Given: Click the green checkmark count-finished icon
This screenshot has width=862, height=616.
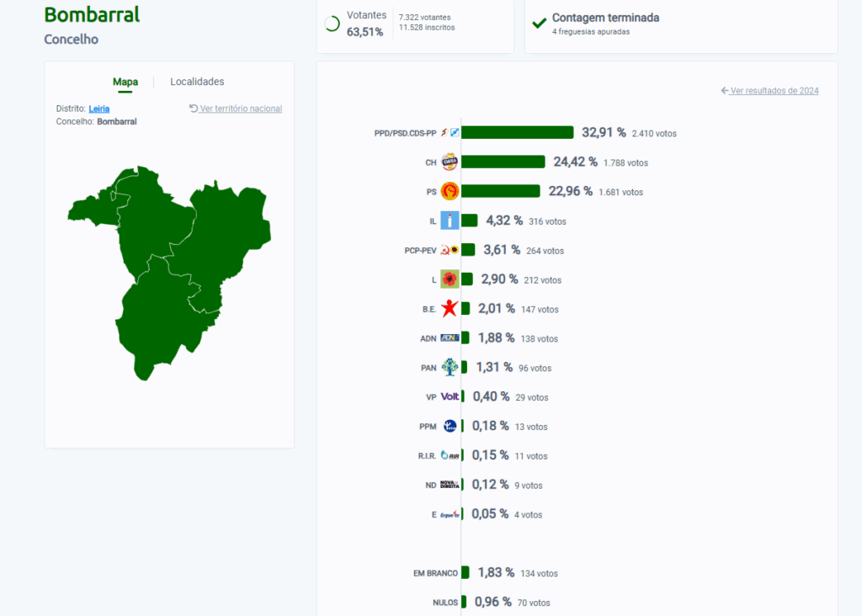Looking at the screenshot, I should pyautogui.click(x=540, y=23).
